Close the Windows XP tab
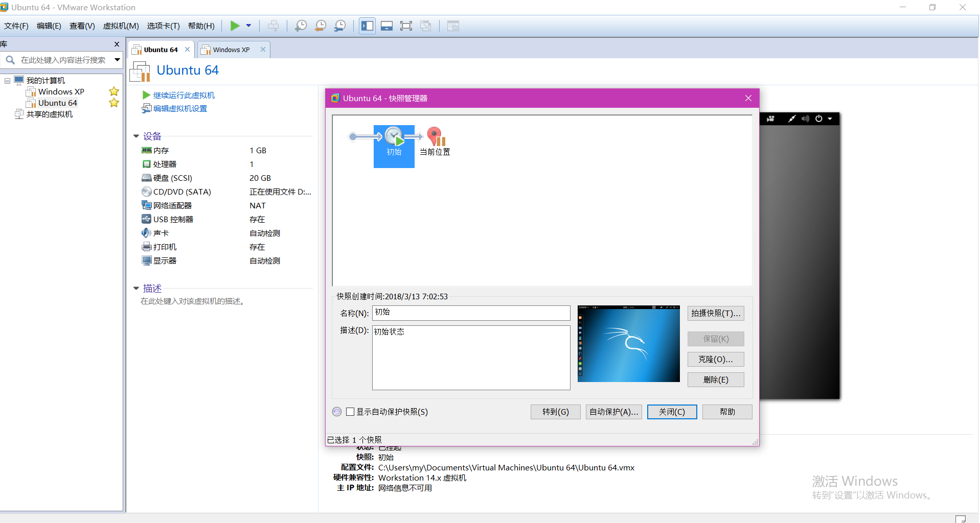This screenshot has height=523, width=980. [263, 50]
